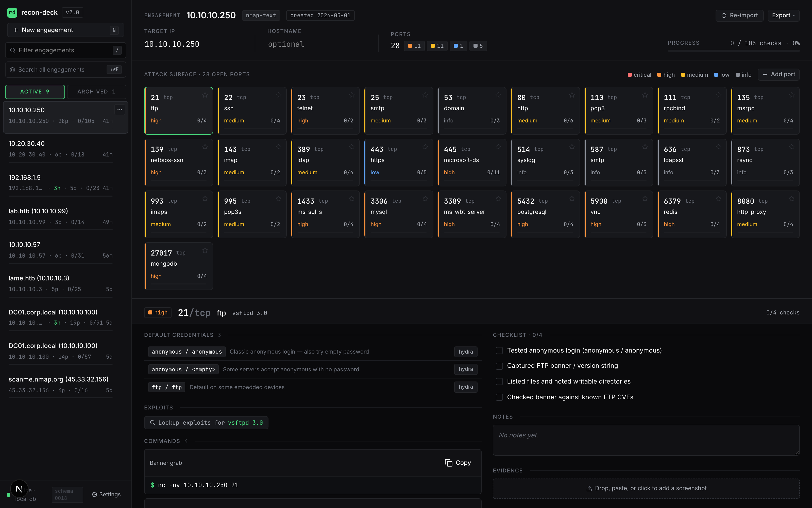Click the Filter engagements field
The image size is (812, 508).
65,50
